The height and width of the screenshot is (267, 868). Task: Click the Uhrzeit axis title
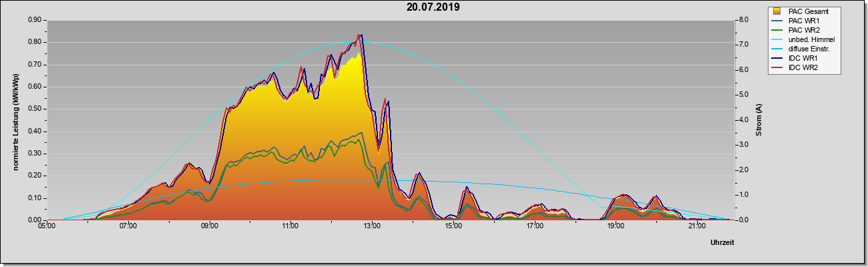[722, 242]
